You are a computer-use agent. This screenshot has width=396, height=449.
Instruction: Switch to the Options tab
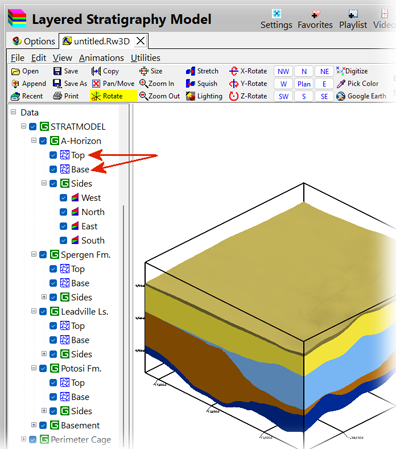pos(33,41)
